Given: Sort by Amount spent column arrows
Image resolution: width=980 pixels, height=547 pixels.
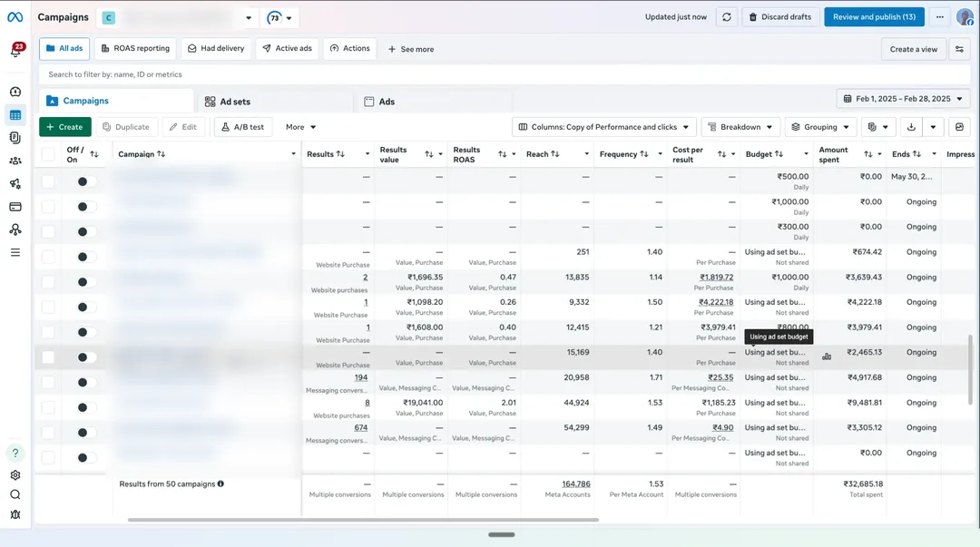Looking at the screenshot, I should (868, 154).
